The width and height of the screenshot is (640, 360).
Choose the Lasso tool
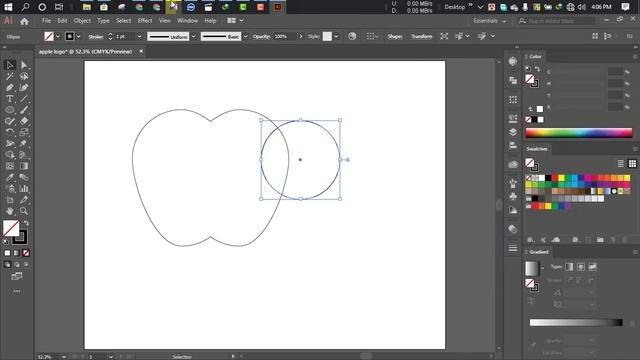24,76
